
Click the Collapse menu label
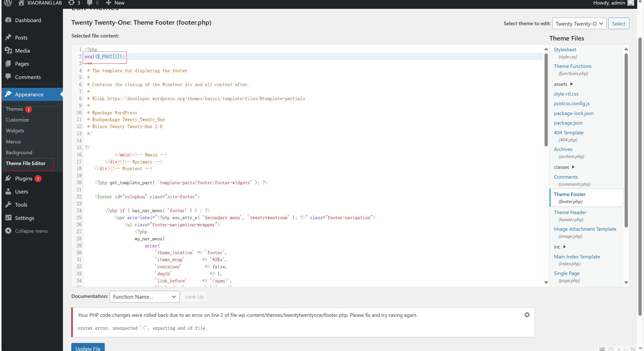pyautogui.click(x=31, y=231)
